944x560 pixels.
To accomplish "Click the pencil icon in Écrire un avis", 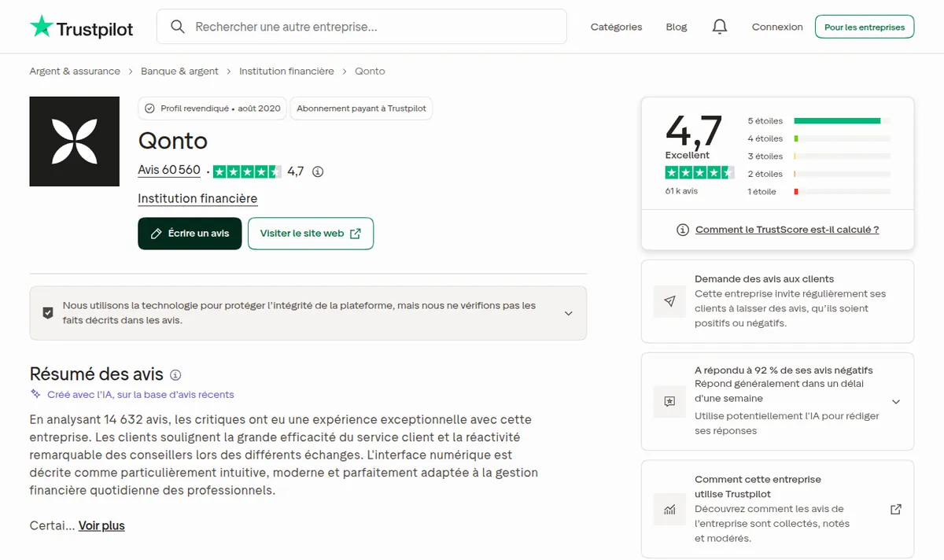I will pyautogui.click(x=156, y=234).
